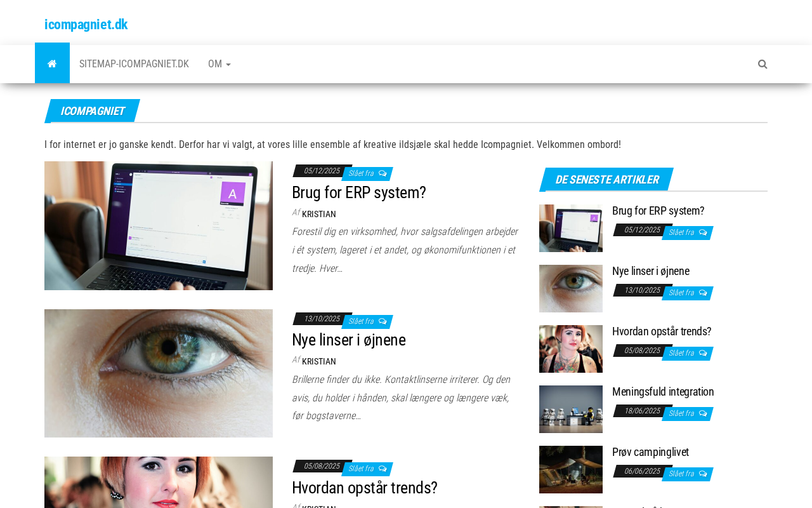The width and height of the screenshot is (812, 508).
Task: Click sidebar comment icon for Prøv campinglivet
Action: pos(703,474)
